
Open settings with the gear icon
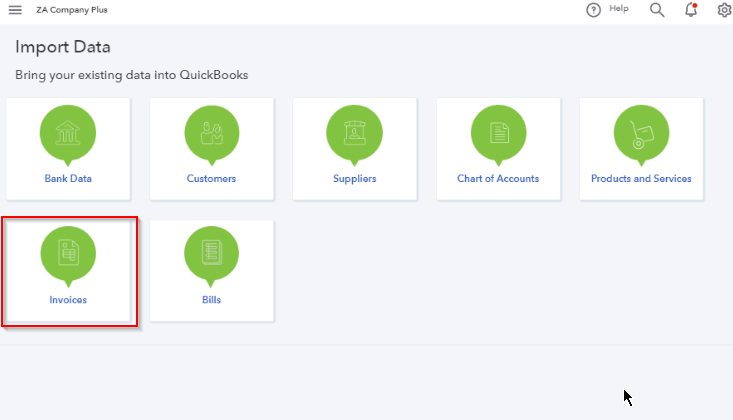tap(724, 10)
